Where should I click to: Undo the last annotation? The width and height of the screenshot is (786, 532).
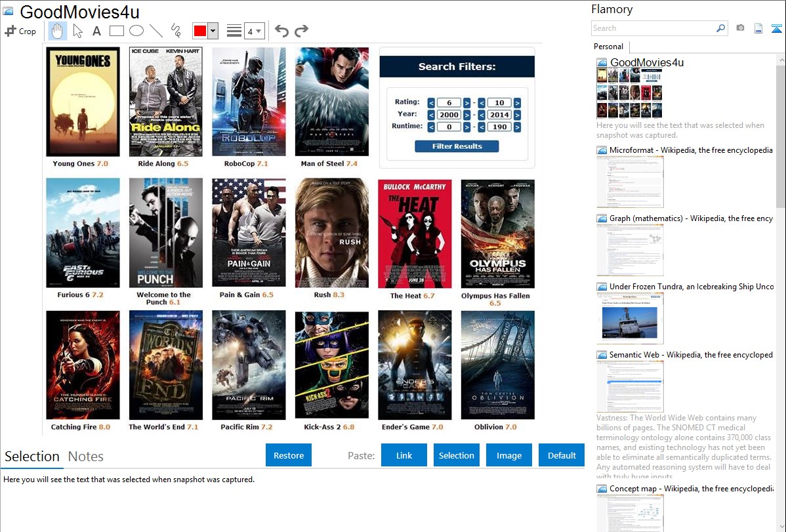[x=281, y=31]
